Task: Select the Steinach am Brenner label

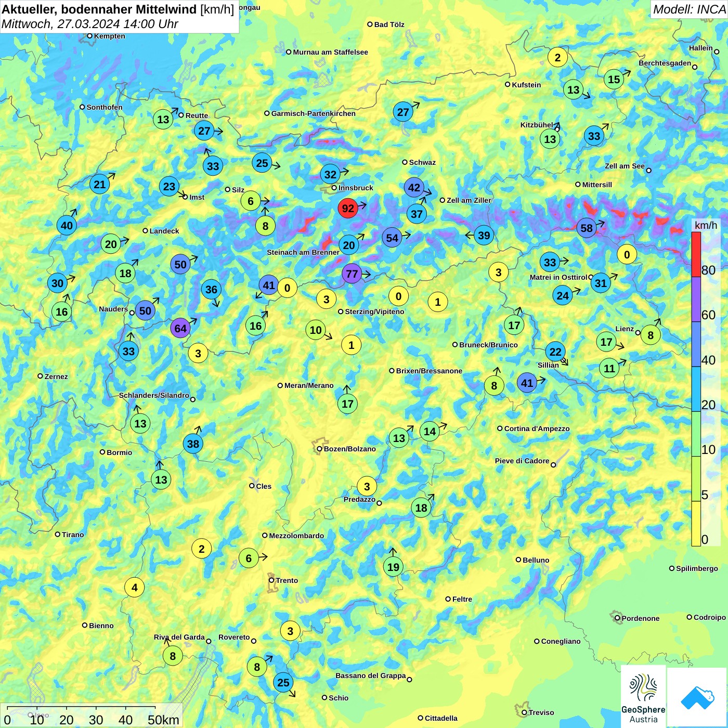Action: point(303,252)
